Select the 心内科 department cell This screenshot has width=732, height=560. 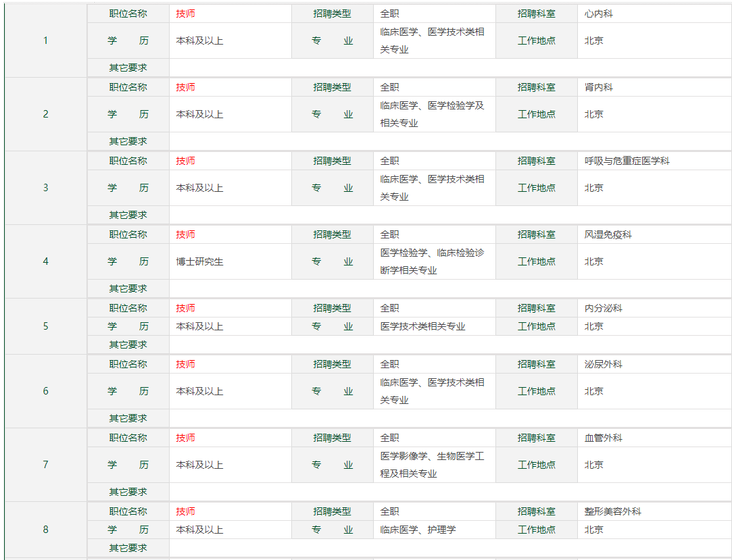click(x=599, y=14)
